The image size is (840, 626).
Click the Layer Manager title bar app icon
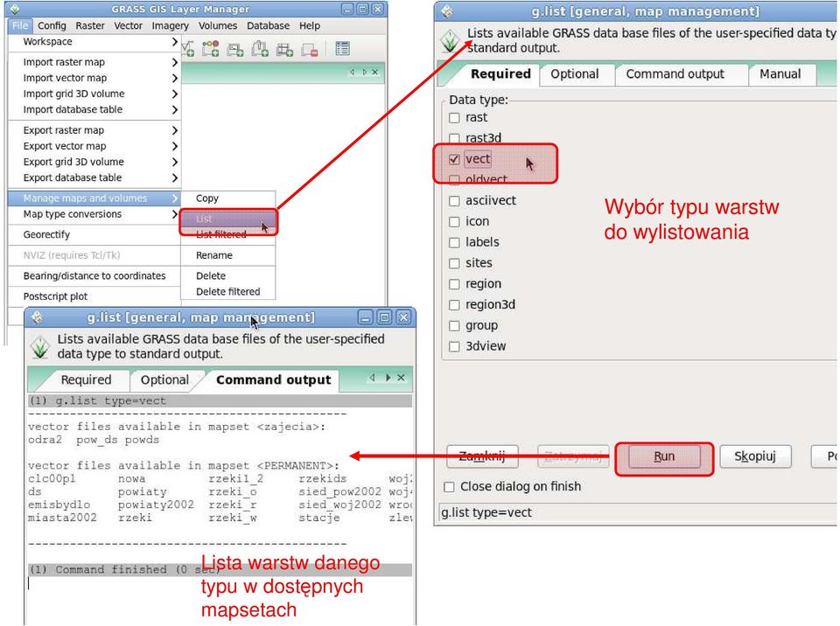click(x=15, y=9)
